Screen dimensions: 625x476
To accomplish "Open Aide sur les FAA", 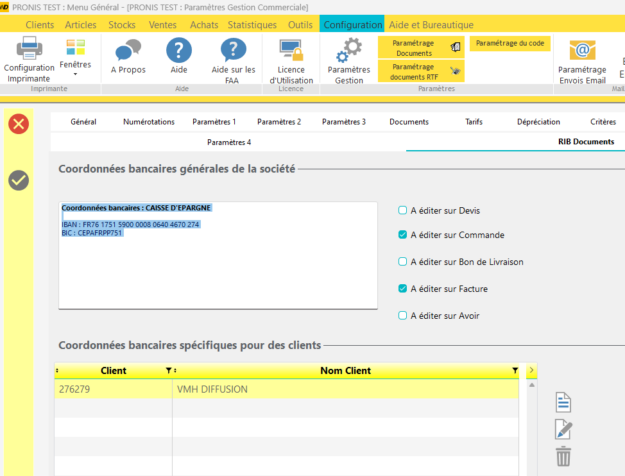I will point(233,50).
